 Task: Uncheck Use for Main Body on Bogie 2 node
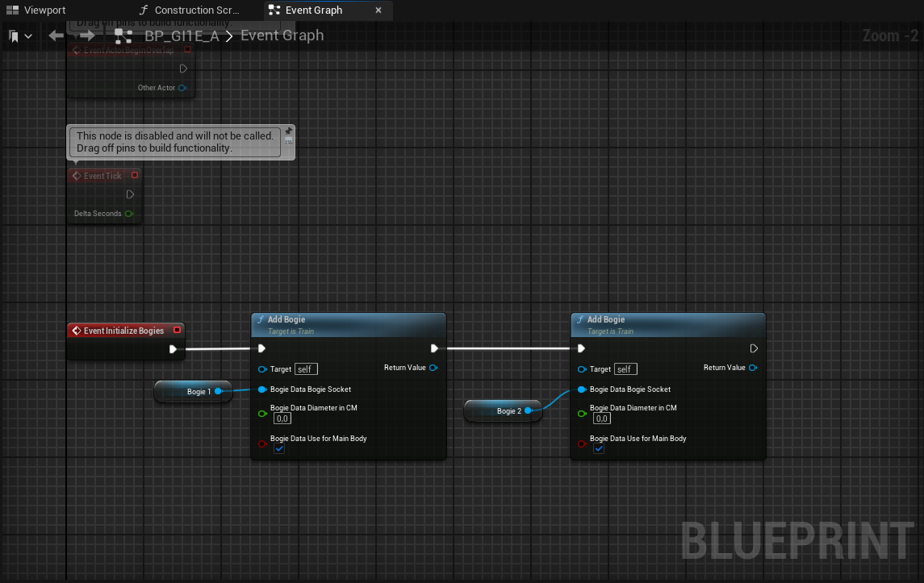pos(599,449)
